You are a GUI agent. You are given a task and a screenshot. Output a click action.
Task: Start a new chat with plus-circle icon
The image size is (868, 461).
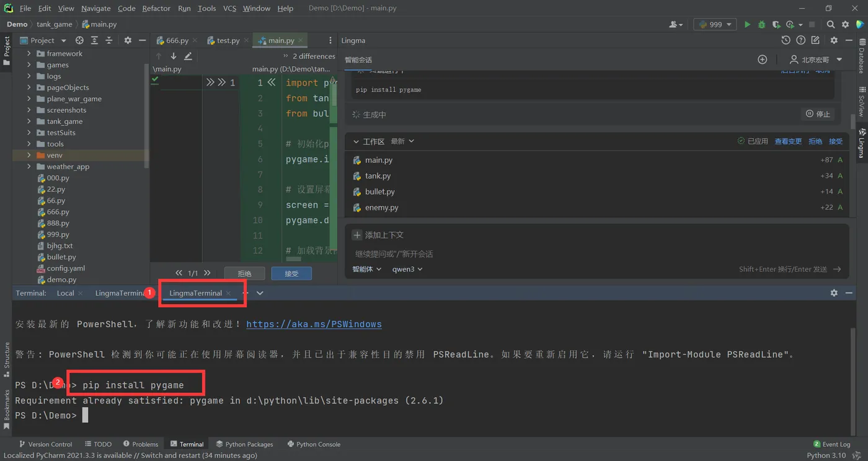763,59
